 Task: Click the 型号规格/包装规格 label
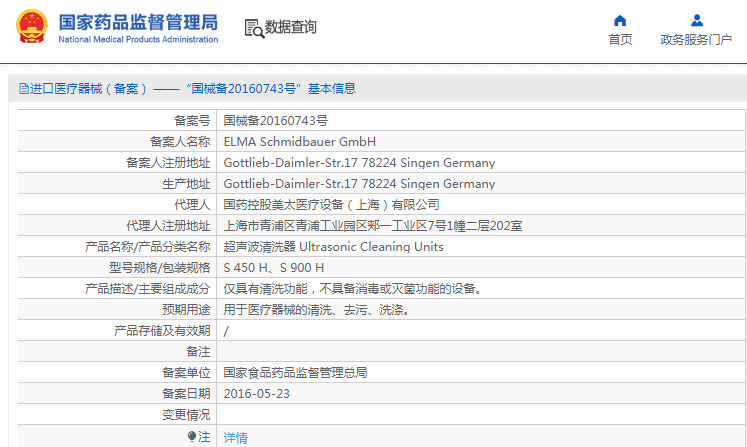[160, 267]
